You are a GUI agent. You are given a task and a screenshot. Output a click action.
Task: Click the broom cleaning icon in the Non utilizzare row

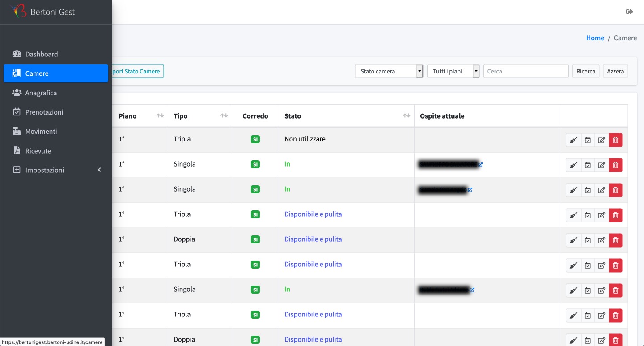(573, 140)
